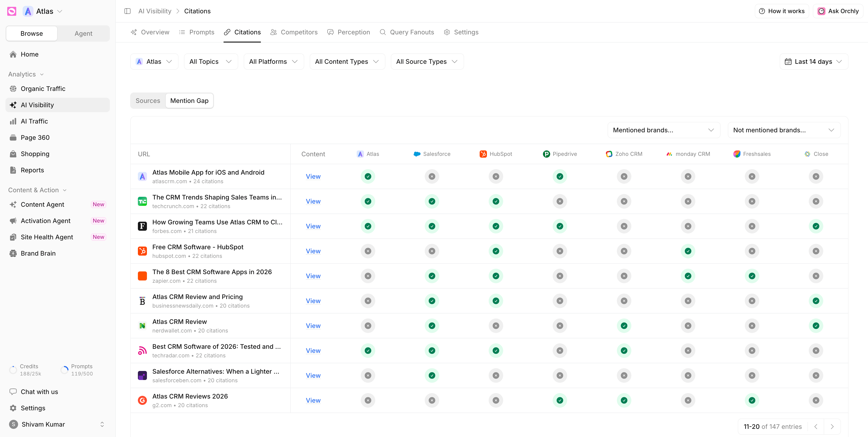View content for g2.com row

[313, 400]
